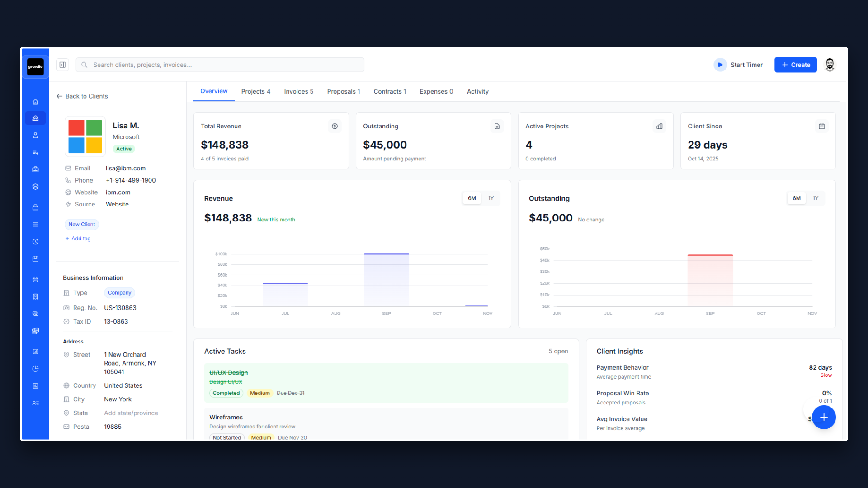The width and height of the screenshot is (868, 488).
Task: Collapse the sidebar using the panel toggle icon
Action: click(62, 65)
